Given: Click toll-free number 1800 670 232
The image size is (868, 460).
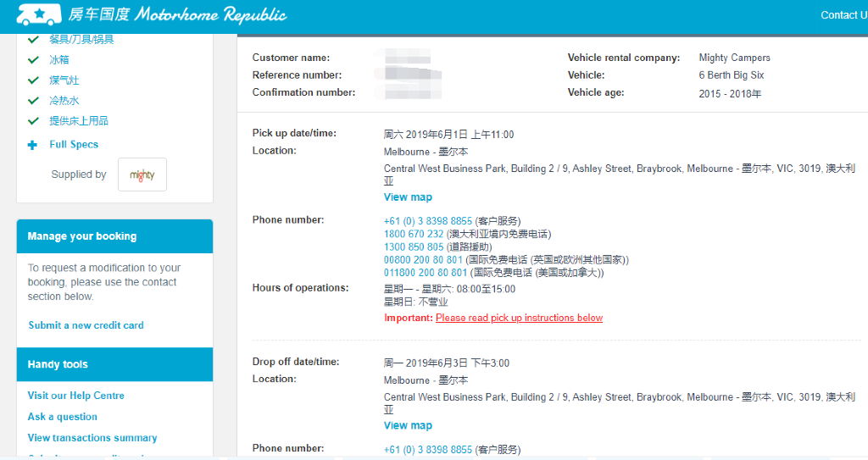Looking at the screenshot, I should [413, 234].
